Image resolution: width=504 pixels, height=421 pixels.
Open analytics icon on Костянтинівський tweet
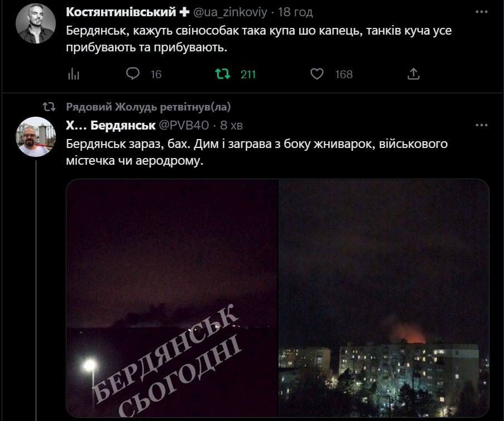pos(74,74)
